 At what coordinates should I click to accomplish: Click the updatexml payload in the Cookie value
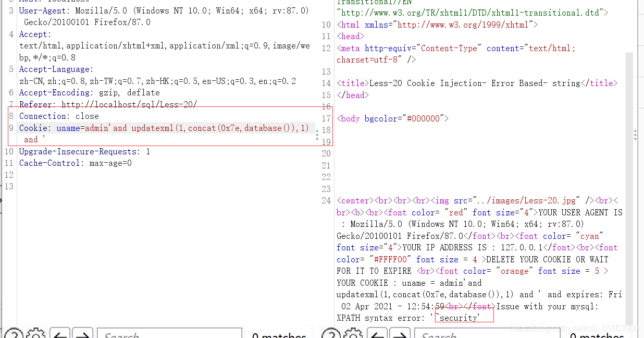coord(220,128)
